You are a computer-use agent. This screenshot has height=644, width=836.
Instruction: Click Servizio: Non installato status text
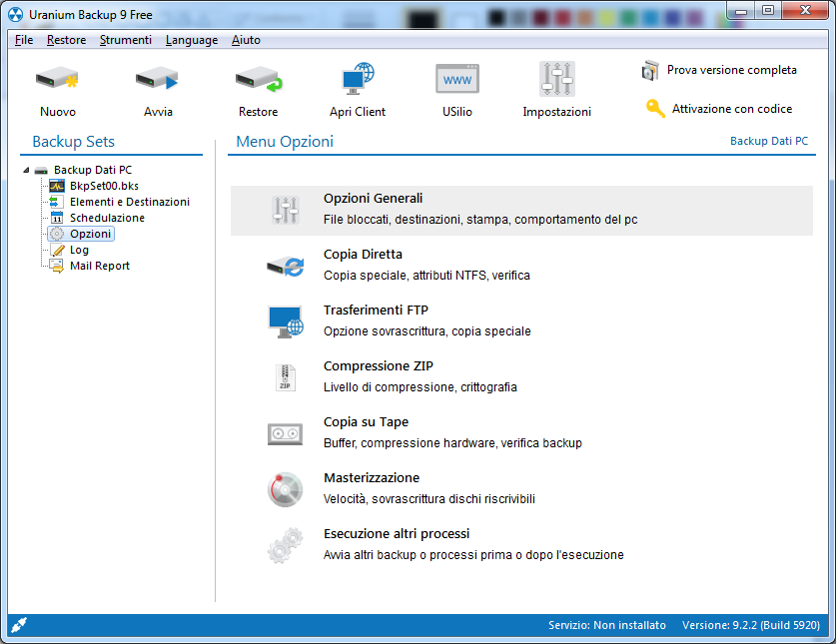pyautogui.click(x=606, y=625)
